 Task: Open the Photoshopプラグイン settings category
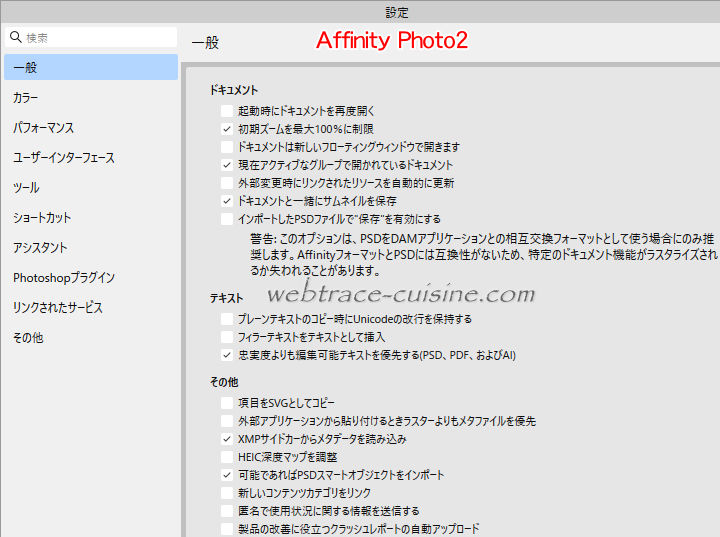coord(89,278)
